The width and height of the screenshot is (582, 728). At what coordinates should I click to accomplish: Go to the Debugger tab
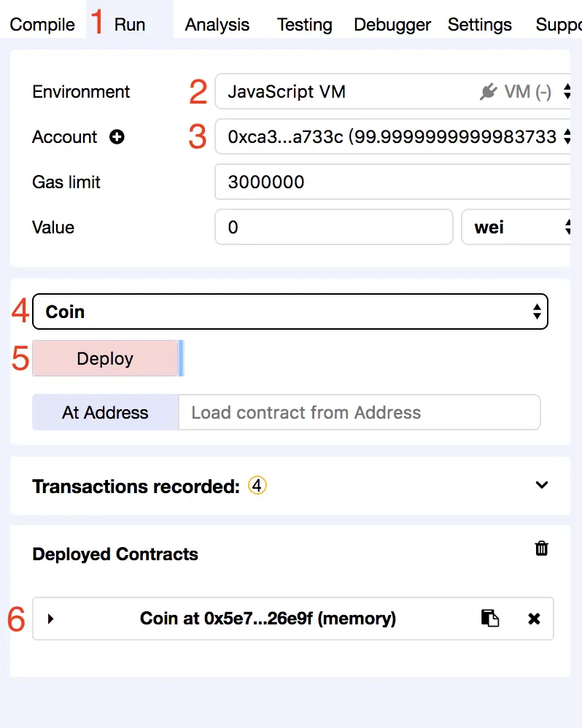click(x=392, y=25)
